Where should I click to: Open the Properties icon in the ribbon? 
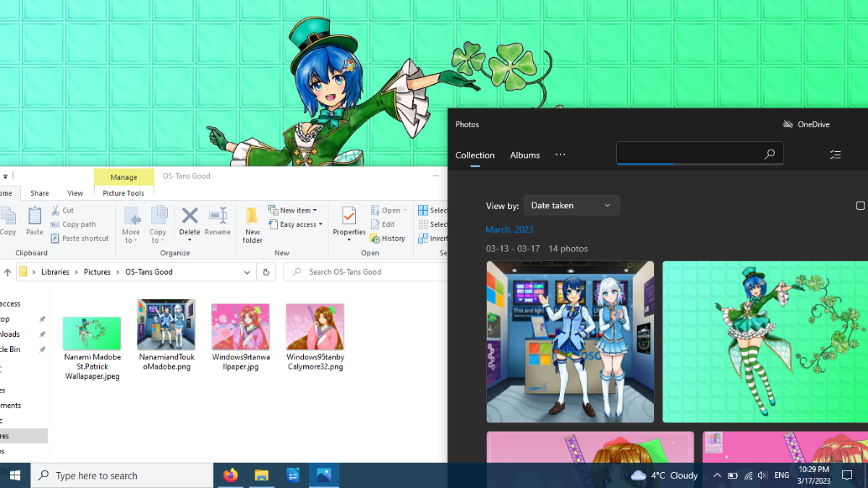(x=349, y=216)
